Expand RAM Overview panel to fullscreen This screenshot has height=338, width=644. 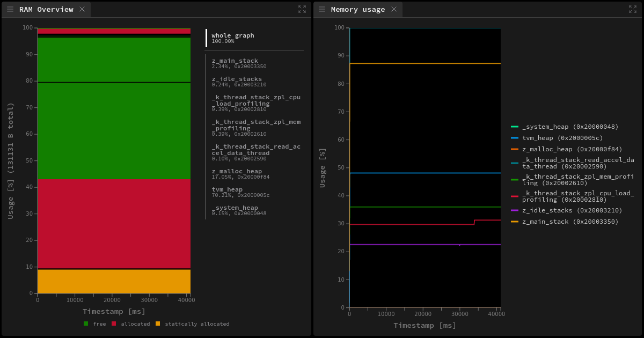302,9
